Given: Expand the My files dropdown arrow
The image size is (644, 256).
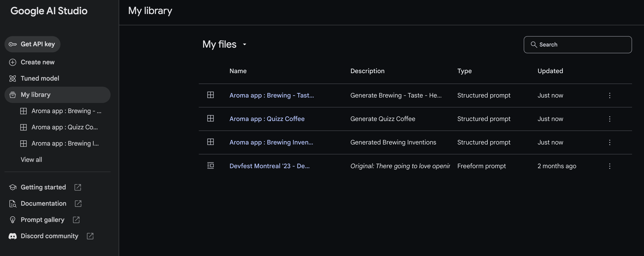Looking at the screenshot, I should pyautogui.click(x=245, y=44).
